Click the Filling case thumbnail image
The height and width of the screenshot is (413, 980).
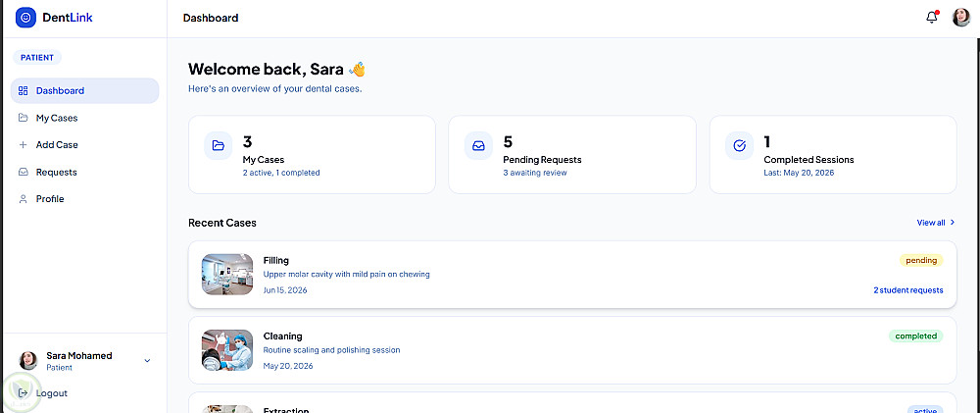pyautogui.click(x=227, y=274)
